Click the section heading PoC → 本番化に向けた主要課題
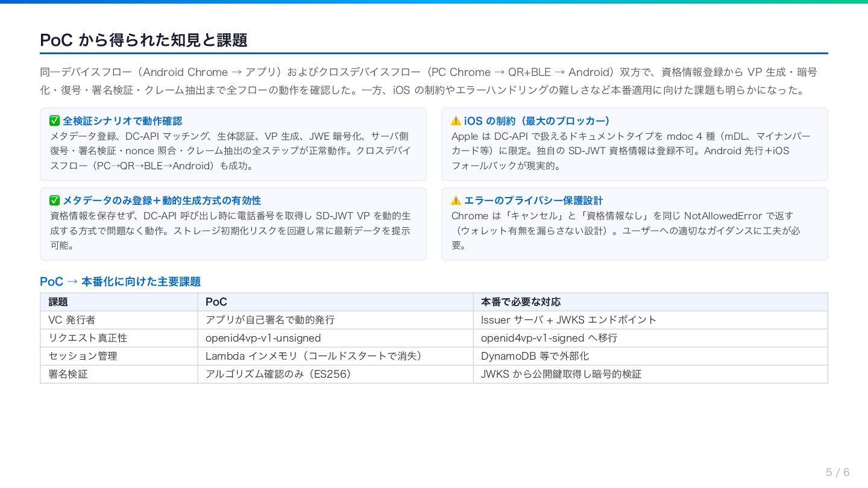The width and height of the screenshot is (868, 488). (120, 281)
